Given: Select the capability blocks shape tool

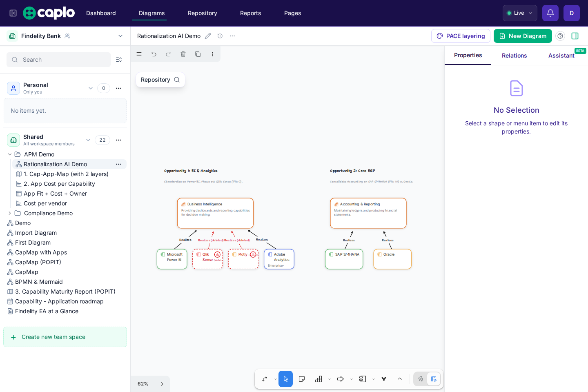Looking at the screenshot, I should pyautogui.click(x=319, y=379).
